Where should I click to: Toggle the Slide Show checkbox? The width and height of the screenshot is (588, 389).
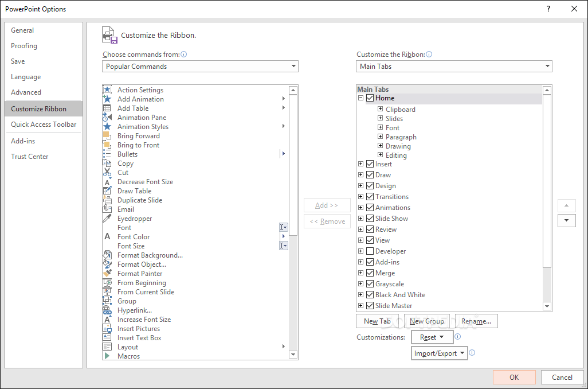pyautogui.click(x=370, y=219)
